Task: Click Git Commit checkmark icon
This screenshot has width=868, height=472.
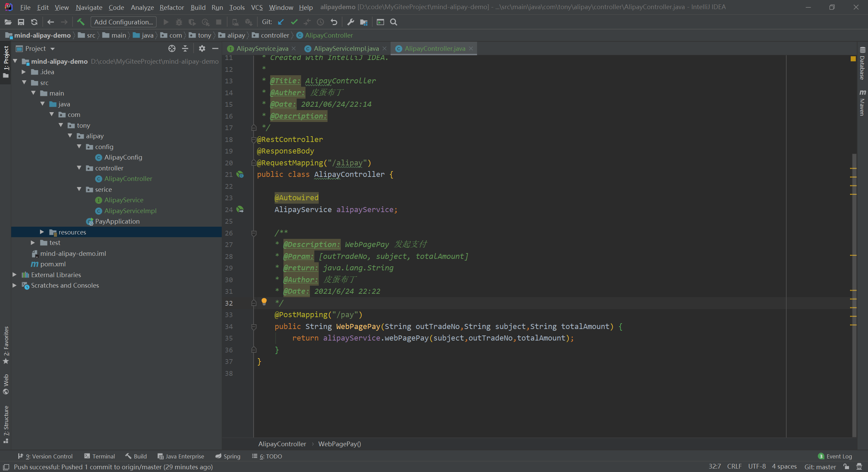Action: [x=294, y=22]
